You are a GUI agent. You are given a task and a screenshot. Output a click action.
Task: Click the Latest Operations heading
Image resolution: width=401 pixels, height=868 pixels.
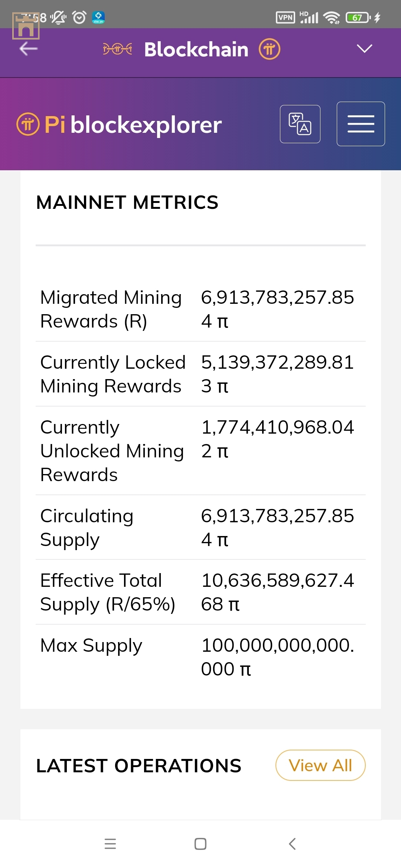(x=139, y=766)
